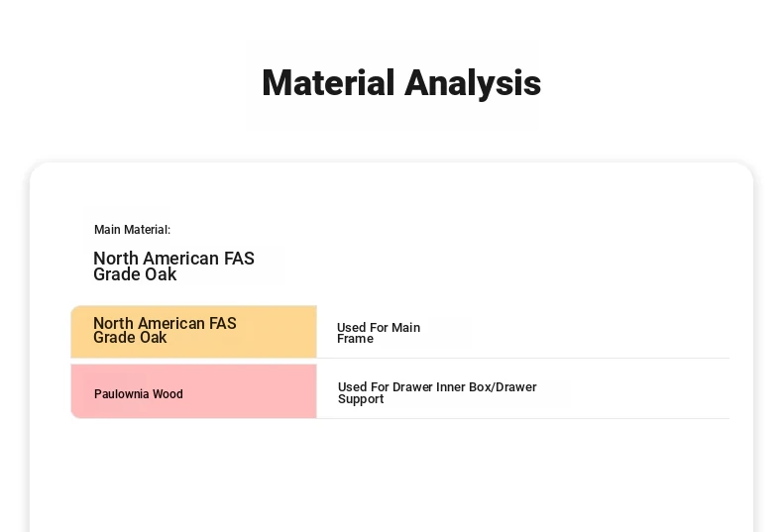
Task: Click the word 'Frame' in the oak row
Action: click(x=355, y=339)
